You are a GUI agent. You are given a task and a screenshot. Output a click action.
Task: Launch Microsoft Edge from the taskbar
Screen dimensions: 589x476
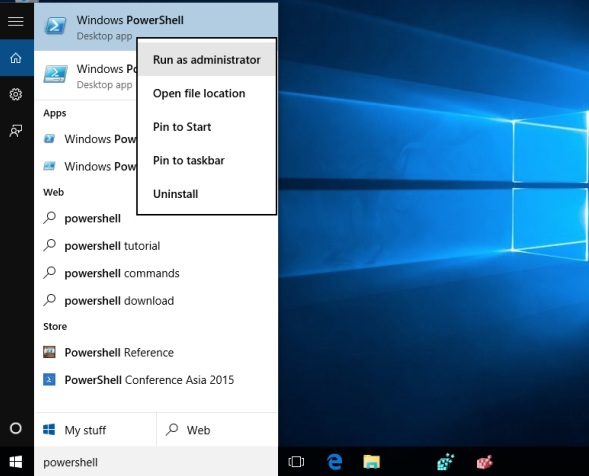click(x=334, y=462)
